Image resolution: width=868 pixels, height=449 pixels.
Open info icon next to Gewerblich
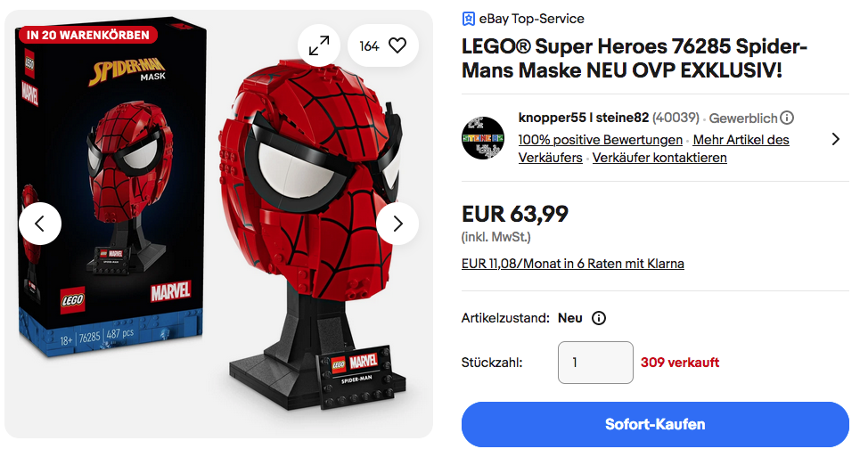pyautogui.click(x=787, y=118)
